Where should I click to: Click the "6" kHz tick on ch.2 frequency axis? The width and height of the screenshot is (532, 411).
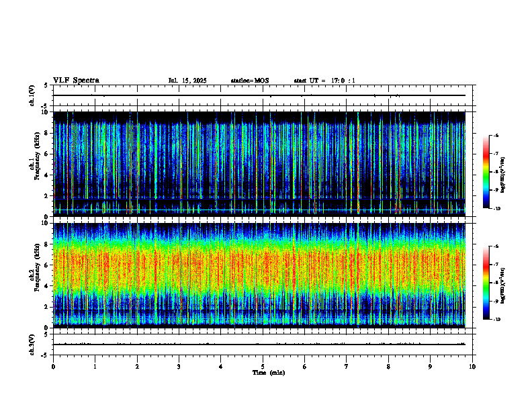tap(47, 265)
